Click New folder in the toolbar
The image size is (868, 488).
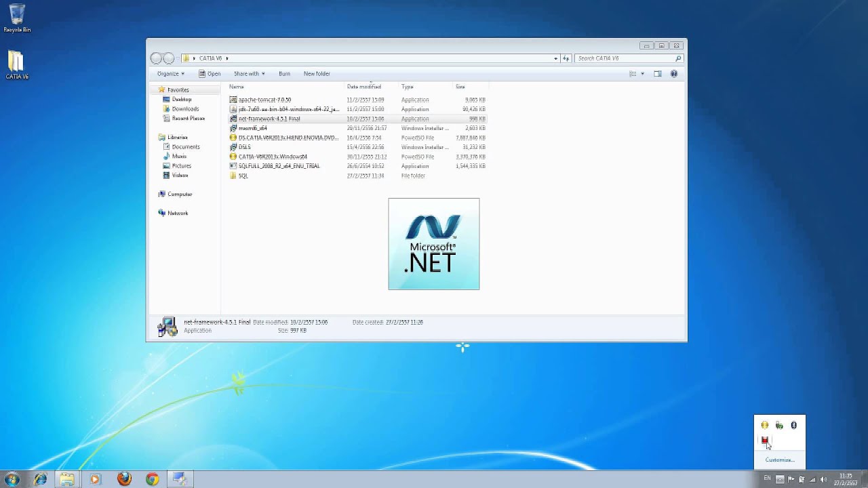click(317, 74)
